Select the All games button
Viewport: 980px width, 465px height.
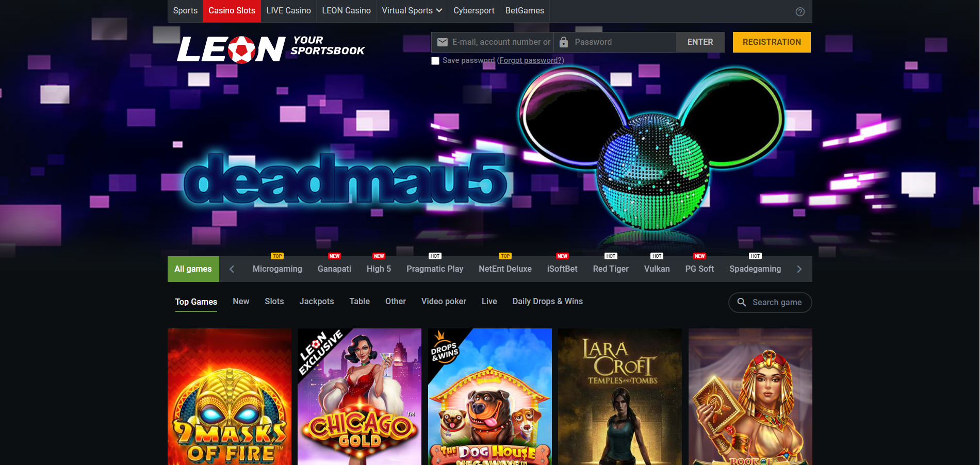(x=193, y=269)
